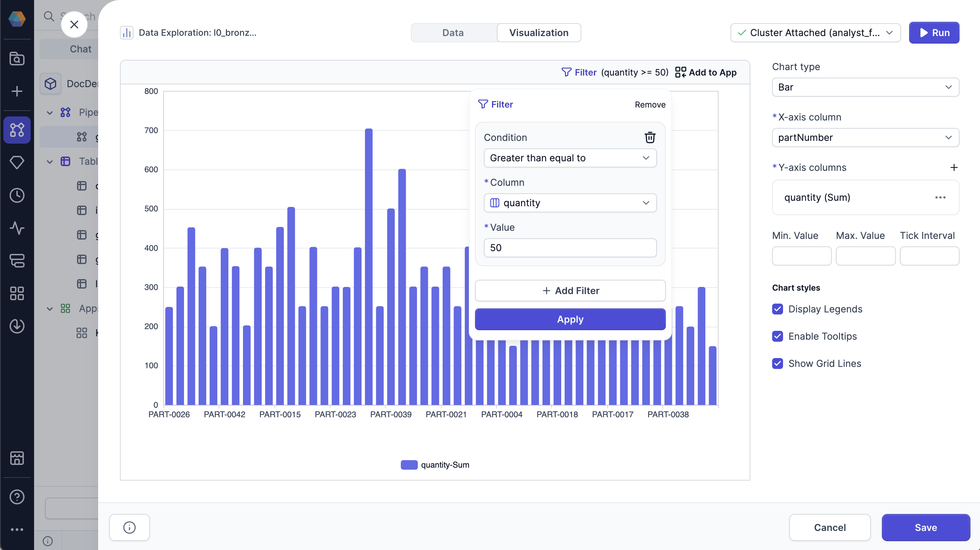The width and height of the screenshot is (980, 550).
Task: Open the X-axis column partNumber dropdown
Action: 865,137
